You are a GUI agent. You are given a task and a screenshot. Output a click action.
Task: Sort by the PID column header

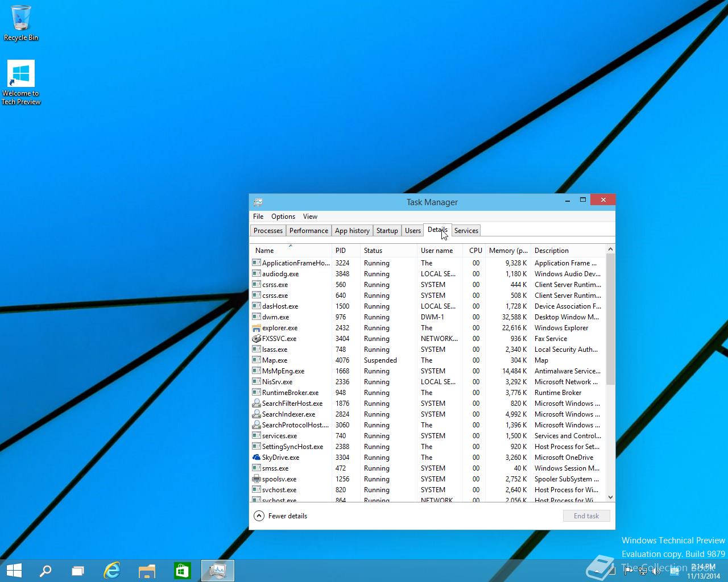(346, 251)
